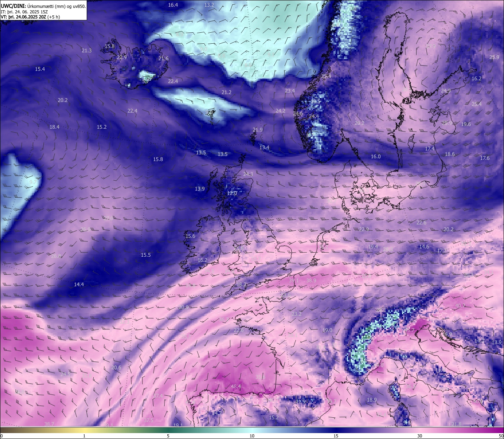
Task: Click the 48.4 value label
Action: tap(236, 386)
